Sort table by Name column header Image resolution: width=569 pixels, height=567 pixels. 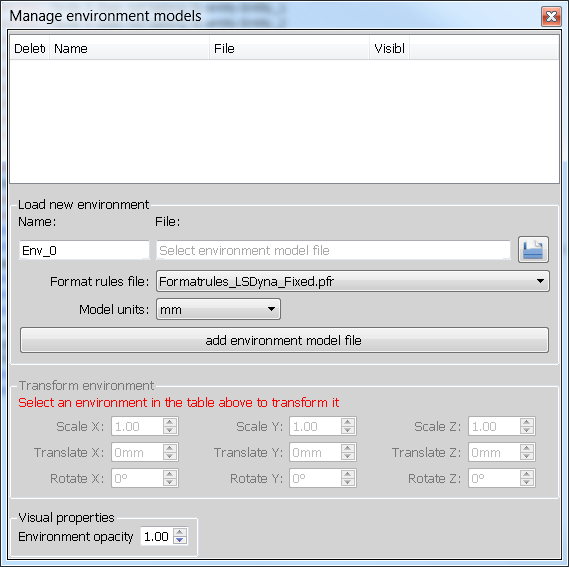[x=130, y=48]
